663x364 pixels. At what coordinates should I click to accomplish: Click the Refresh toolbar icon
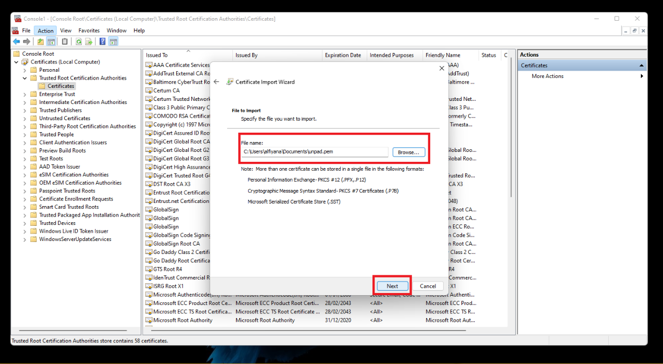(79, 41)
